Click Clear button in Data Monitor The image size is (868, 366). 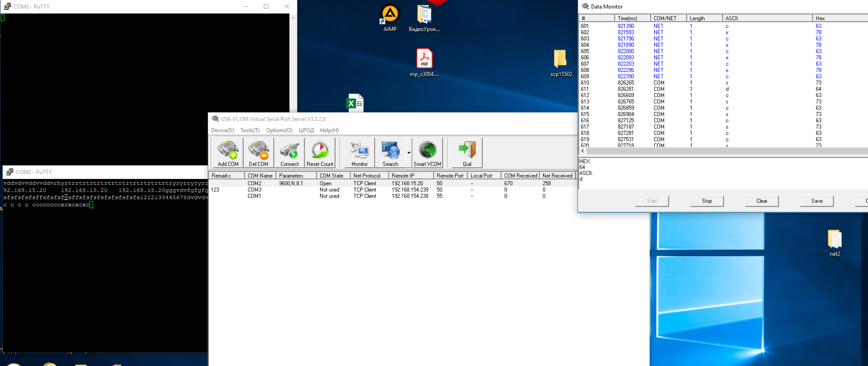pyautogui.click(x=762, y=201)
